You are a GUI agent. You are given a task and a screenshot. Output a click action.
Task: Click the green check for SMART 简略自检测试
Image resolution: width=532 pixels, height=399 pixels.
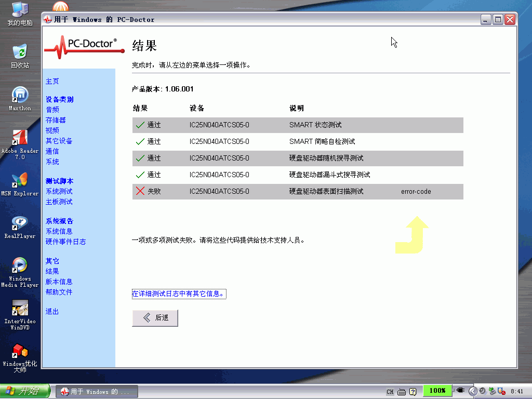click(140, 141)
